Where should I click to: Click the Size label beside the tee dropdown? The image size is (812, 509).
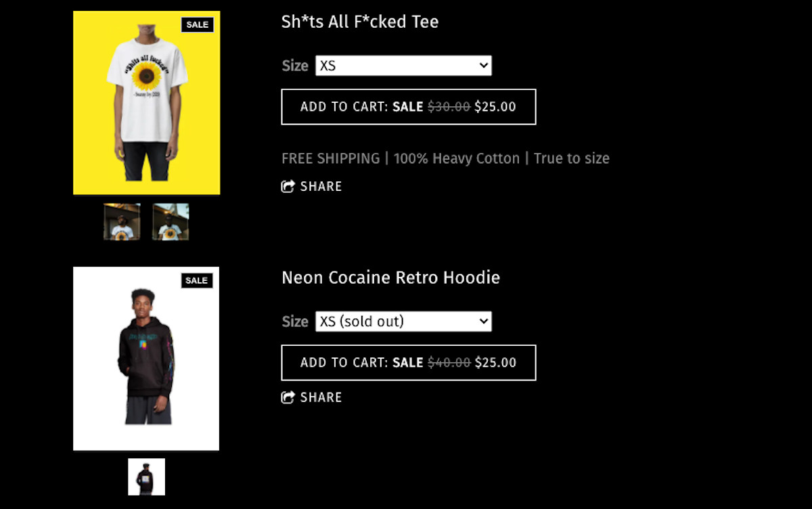295,66
